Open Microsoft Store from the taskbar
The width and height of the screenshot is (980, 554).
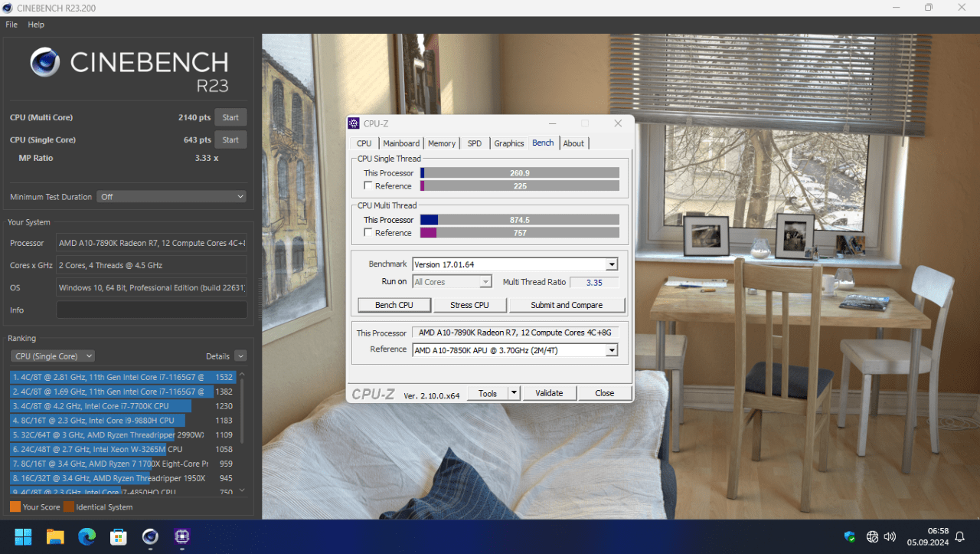click(x=118, y=536)
